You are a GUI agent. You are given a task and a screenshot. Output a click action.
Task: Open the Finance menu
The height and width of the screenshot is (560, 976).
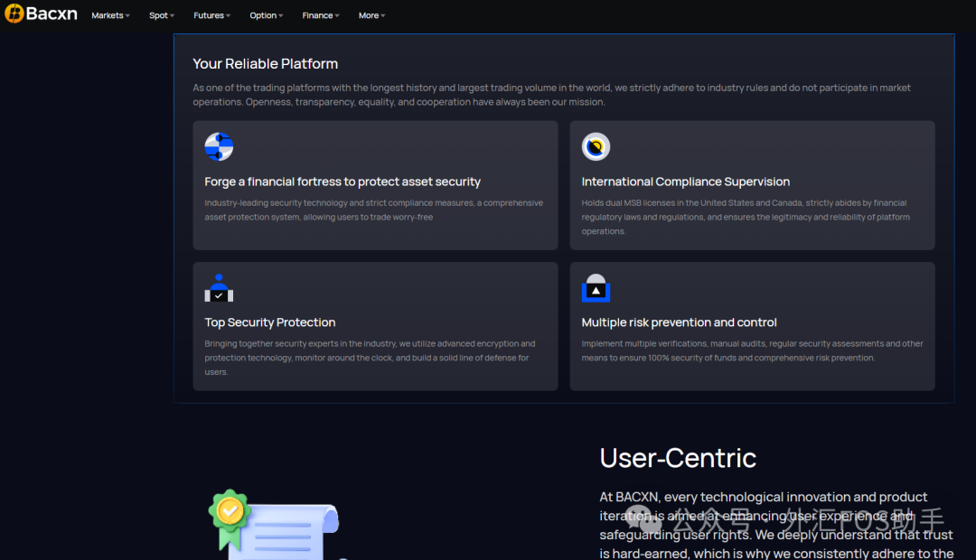(x=321, y=15)
